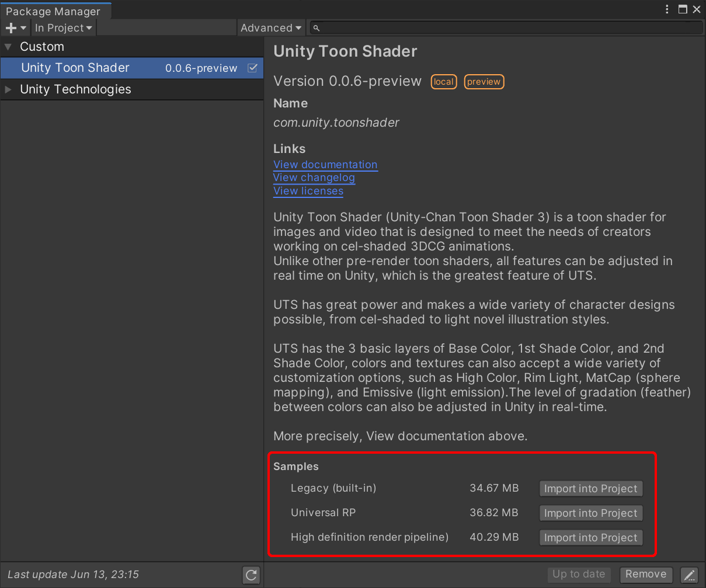The height and width of the screenshot is (588, 706).
Task: Close the Package Manager window
Action: point(697,9)
